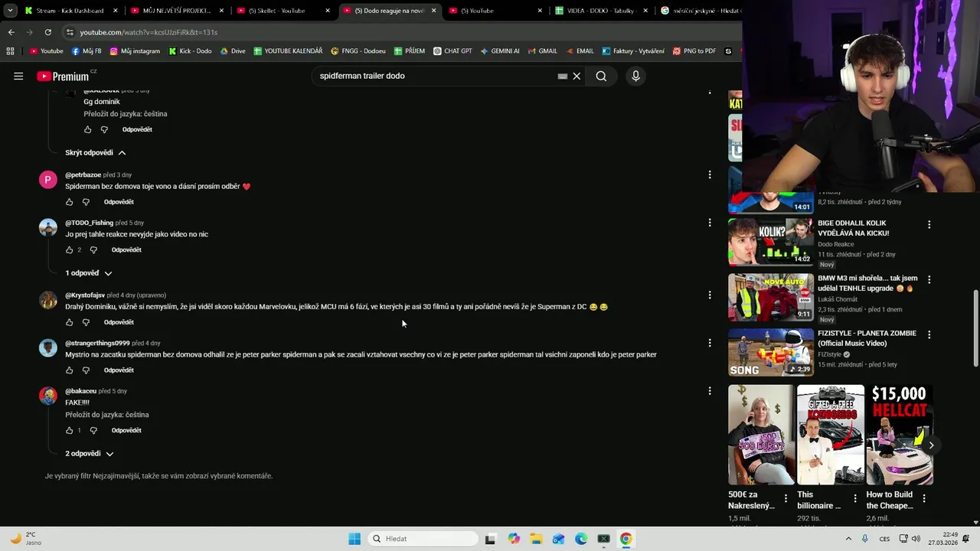980x551 pixels.
Task: Click the Windows taskbar Hledat search box
Action: pos(422,539)
